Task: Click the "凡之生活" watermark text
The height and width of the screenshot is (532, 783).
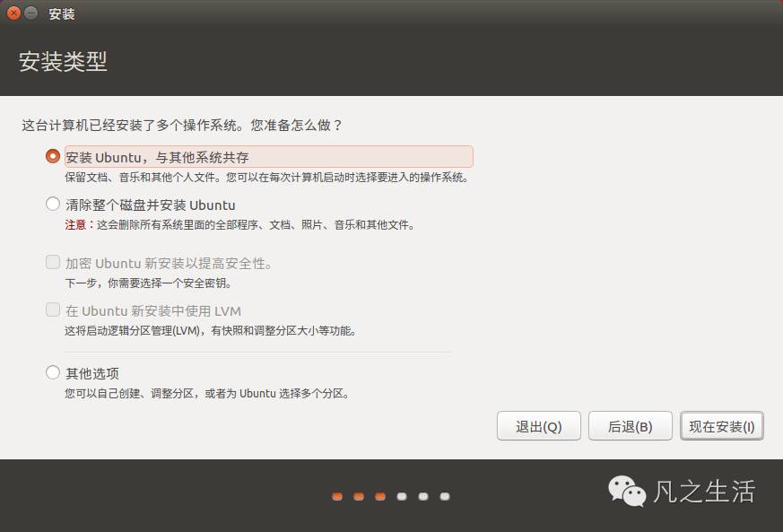Action: 706,493
